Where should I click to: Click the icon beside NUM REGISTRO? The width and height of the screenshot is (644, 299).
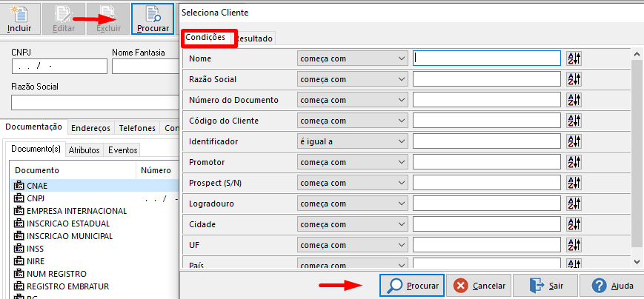coord(19,274)
